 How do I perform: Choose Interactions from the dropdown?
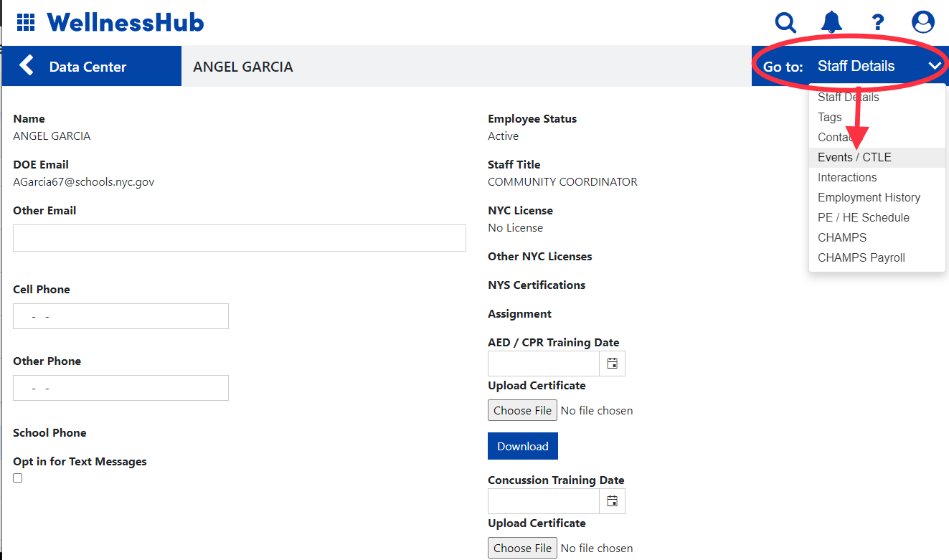877,177
